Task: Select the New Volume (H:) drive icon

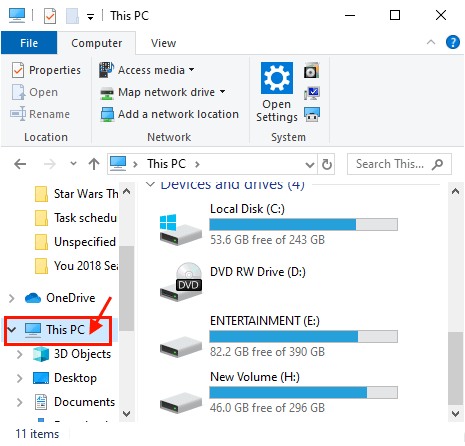Action: tap(181, 403)
